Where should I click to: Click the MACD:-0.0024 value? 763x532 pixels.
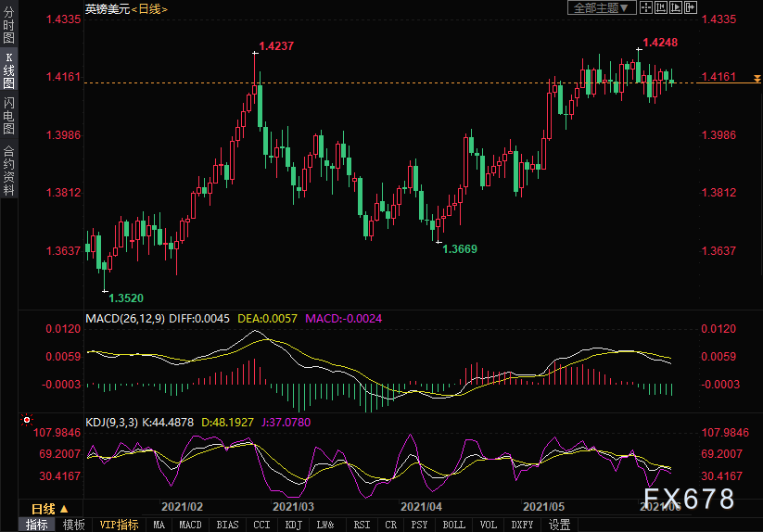point(344,319)
